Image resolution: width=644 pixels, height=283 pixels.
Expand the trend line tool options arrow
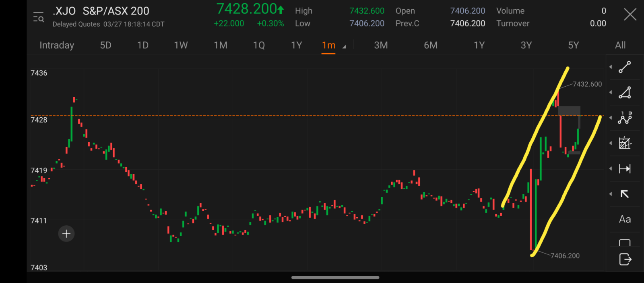[611, 67]
